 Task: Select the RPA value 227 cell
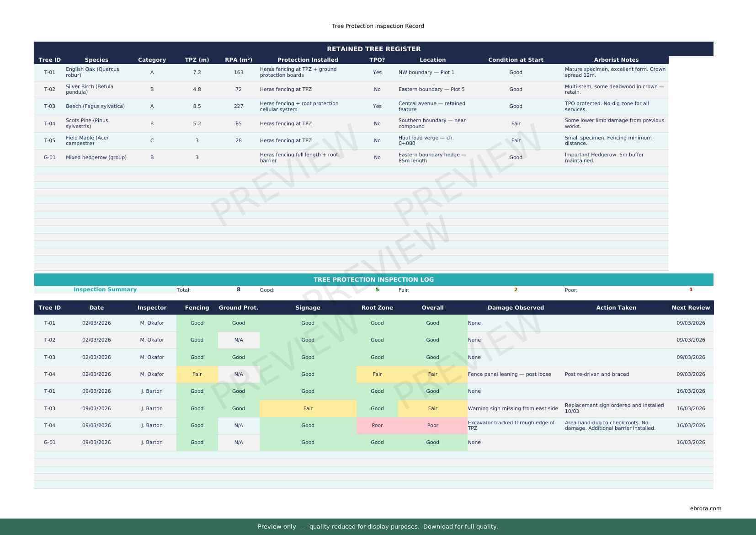pyautogui.click(x=238, y=106)
